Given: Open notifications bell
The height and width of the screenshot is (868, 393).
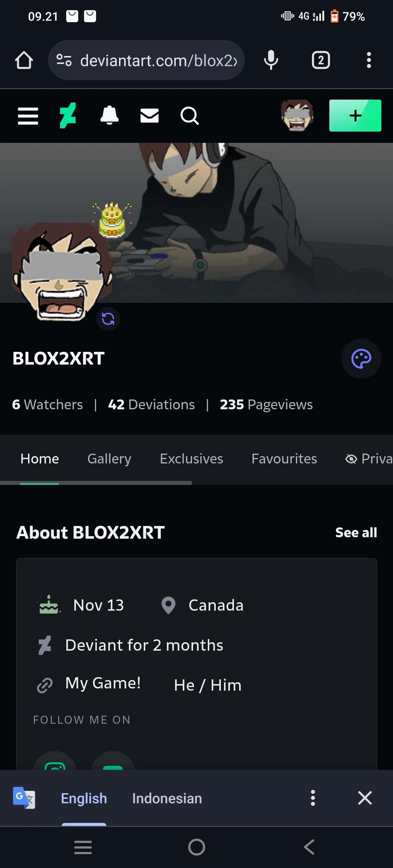Looking at the screenshot, I should [109, 116].
